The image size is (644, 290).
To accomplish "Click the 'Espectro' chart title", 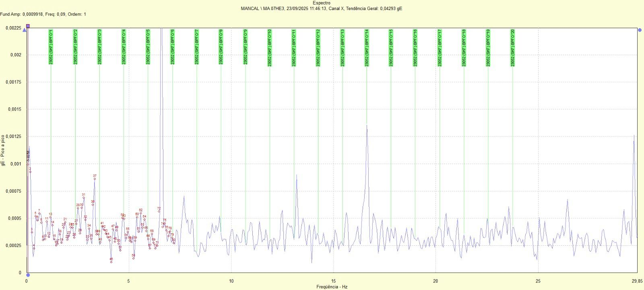I will pyautogui.click(x=322, y=3).
